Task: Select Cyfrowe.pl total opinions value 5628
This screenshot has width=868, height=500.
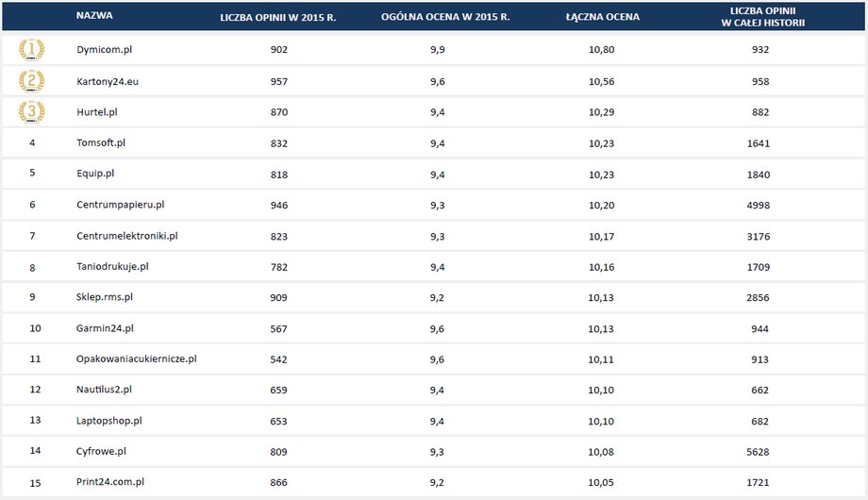Action: tap(758, 452)
